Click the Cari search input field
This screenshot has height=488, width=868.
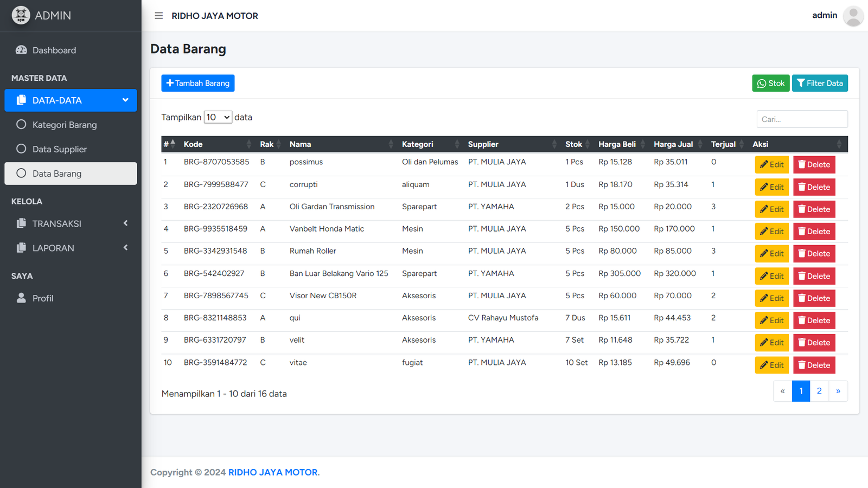click(x=802, y=119)
